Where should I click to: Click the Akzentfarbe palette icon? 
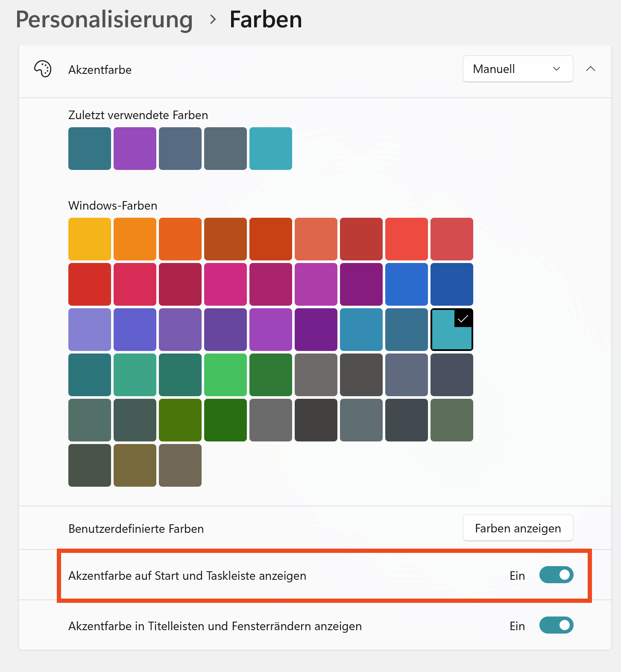click(43, 69)
